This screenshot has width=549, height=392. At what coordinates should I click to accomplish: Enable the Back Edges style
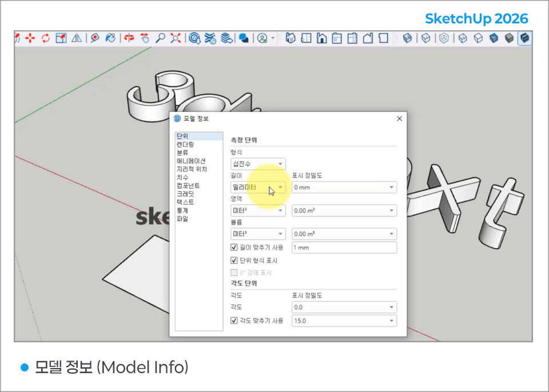[425, 38]
